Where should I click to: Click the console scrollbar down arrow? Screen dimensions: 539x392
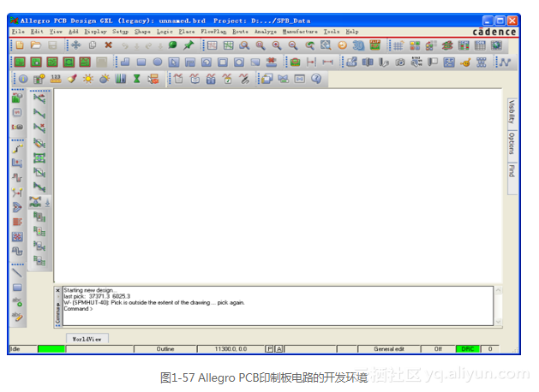(x=498, y=322)
